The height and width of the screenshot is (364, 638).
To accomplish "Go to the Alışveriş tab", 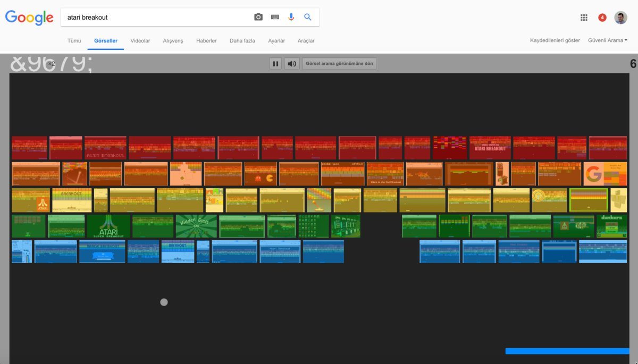I will (x=173, y=41).
